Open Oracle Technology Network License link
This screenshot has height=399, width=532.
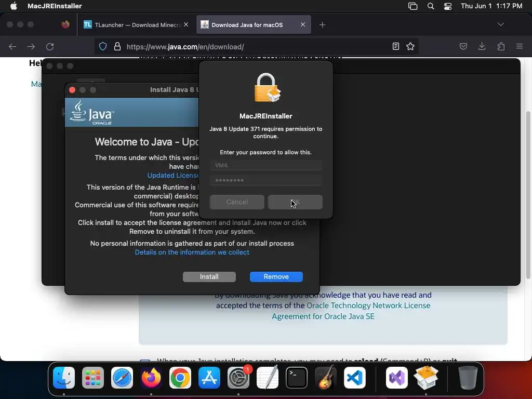tap(368, 305)
